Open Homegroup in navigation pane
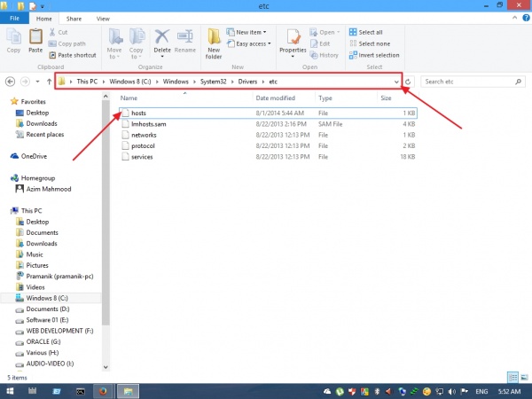The width and height of the screenshot is (532, 399). pyautogui.click(x=33, y=178)
